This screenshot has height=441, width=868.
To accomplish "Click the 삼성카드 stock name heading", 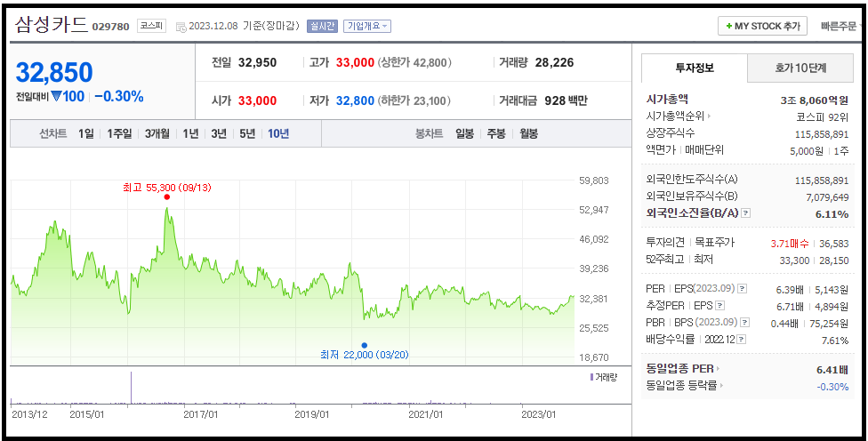I will (x=51, y=24).
